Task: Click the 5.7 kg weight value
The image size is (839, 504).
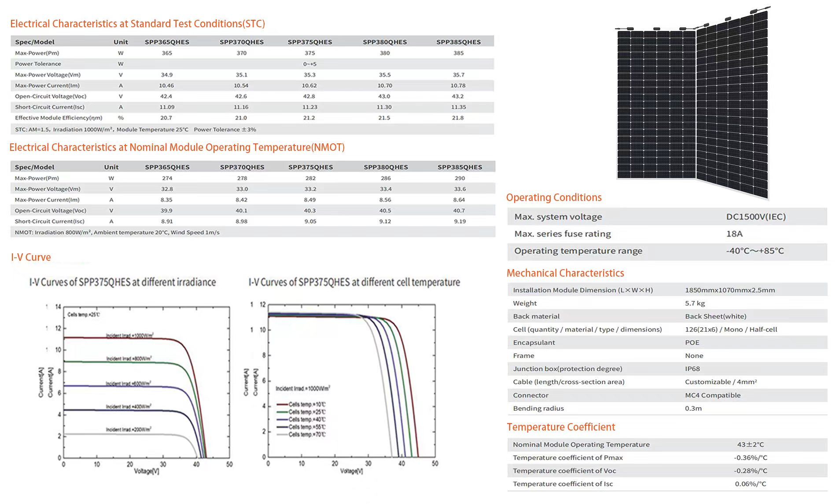Action: [695, 303]
